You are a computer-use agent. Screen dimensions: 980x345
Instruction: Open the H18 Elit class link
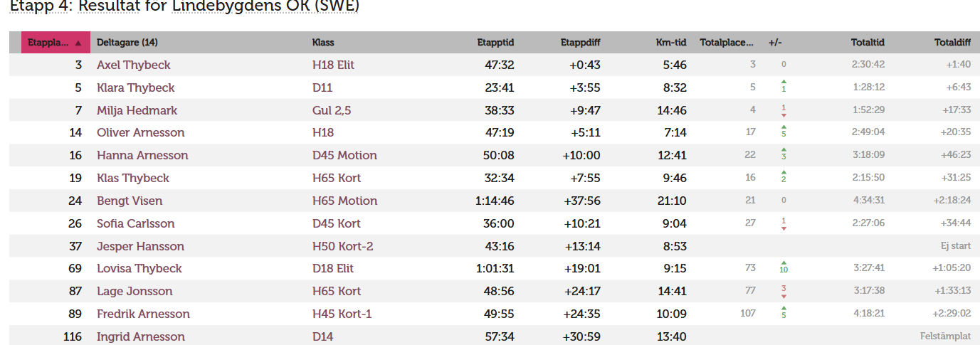click(x=333, y=65)
